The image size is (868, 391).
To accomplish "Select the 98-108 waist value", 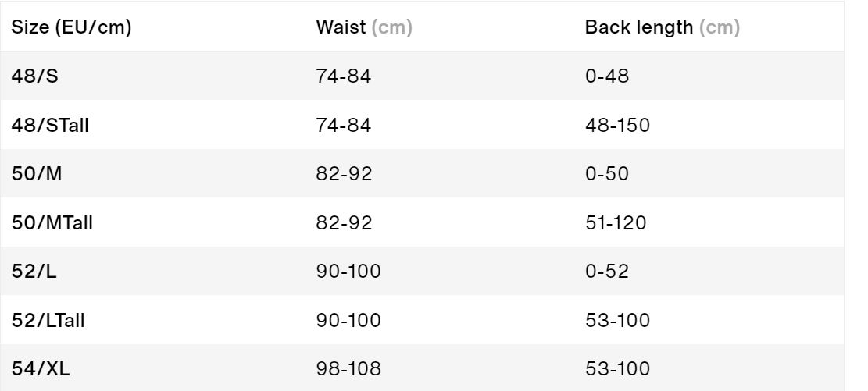I will point(348,369).
